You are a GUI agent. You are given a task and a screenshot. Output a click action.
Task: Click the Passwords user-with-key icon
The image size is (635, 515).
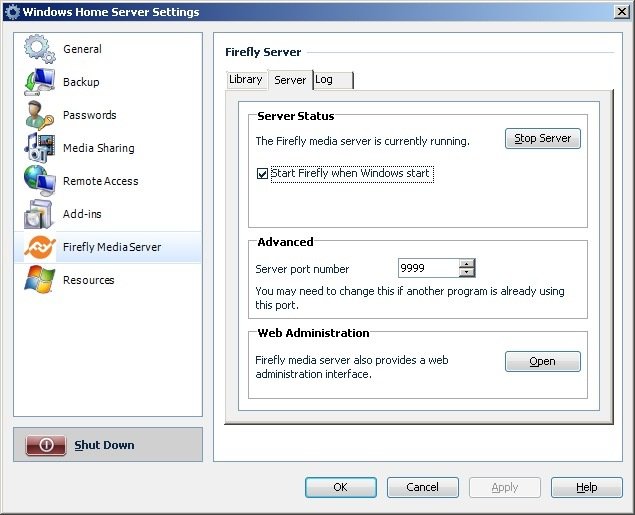(x=39, y=115)
